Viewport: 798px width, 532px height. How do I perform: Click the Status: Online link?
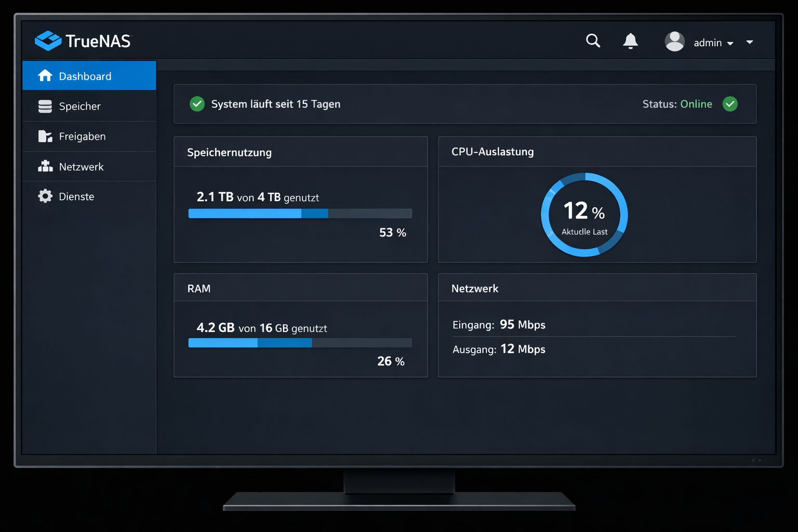pos(677,104)
